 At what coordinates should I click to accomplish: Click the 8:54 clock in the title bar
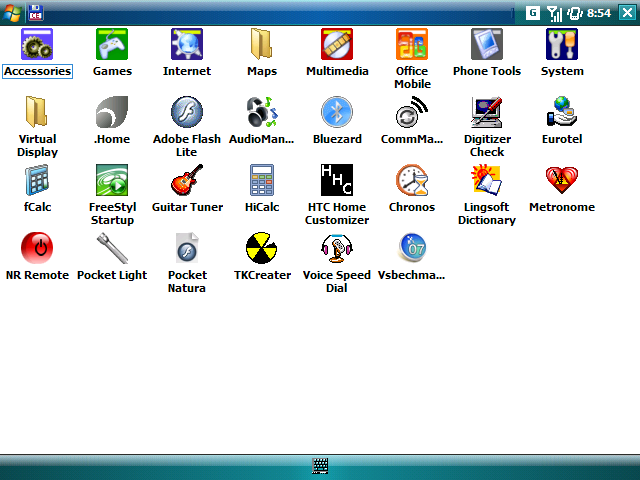[x=599, y=13]
